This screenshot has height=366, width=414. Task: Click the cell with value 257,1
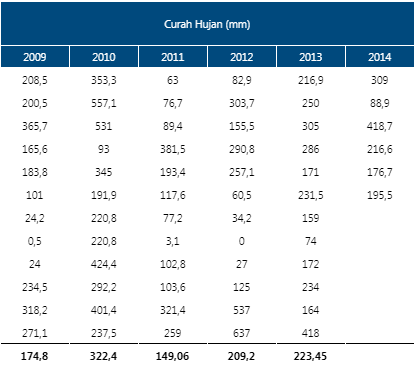click(x=242, y=172)
